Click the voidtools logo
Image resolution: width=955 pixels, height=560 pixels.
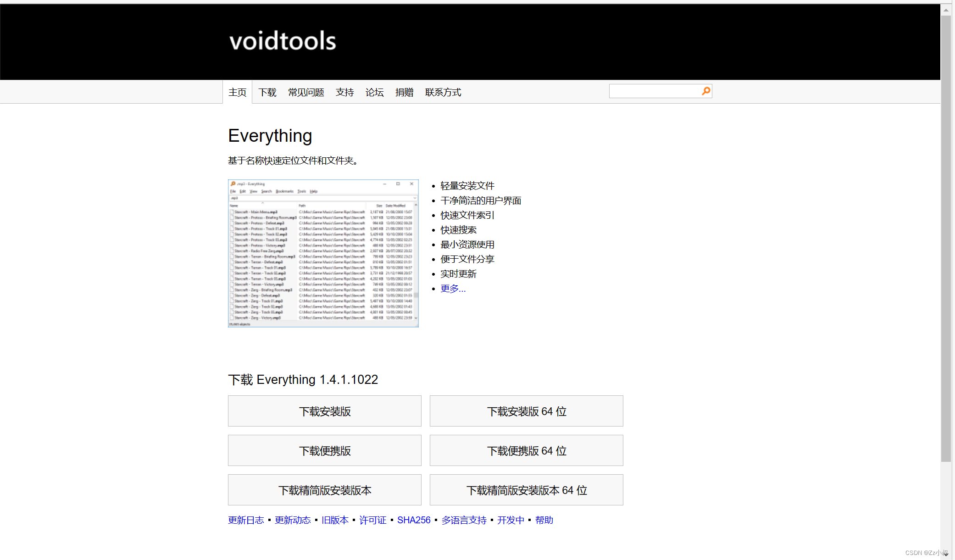[x=283, y=41]
